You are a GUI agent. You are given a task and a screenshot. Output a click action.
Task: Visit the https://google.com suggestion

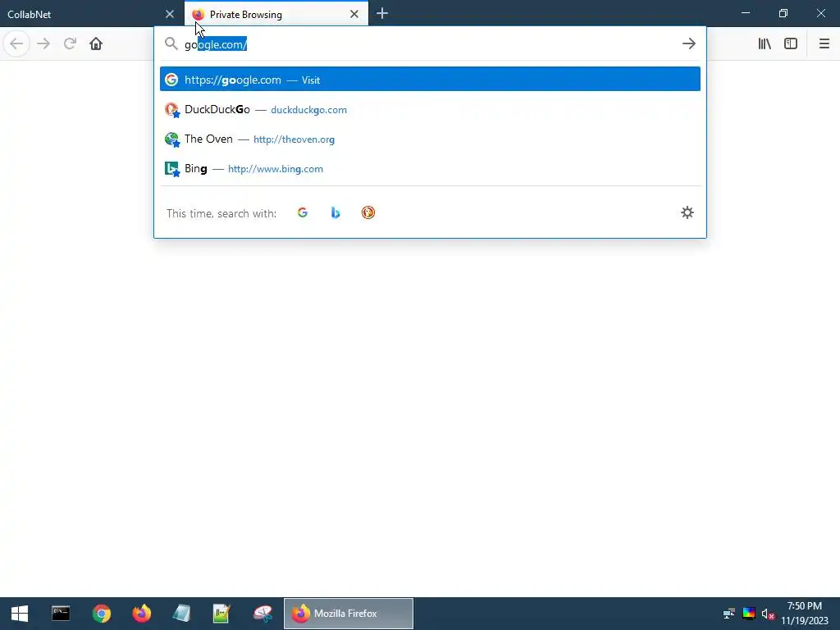click(x=430, y=80)
